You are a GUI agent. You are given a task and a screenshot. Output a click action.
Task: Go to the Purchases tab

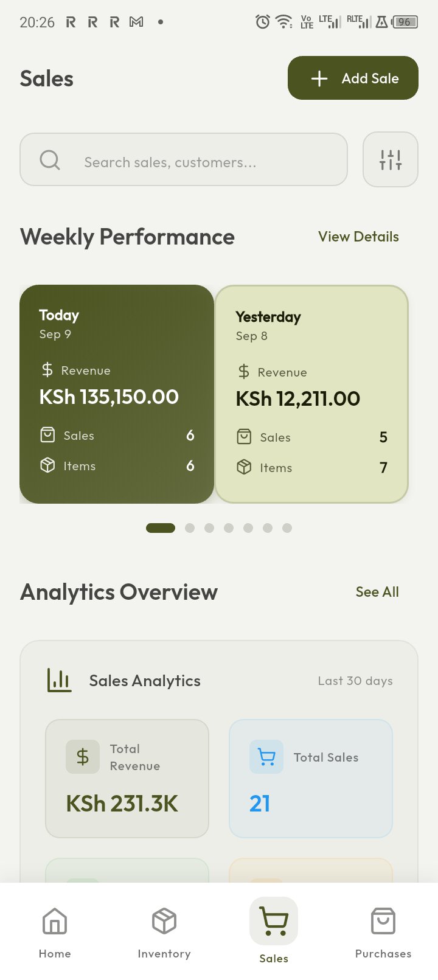[x=383, y=931]
